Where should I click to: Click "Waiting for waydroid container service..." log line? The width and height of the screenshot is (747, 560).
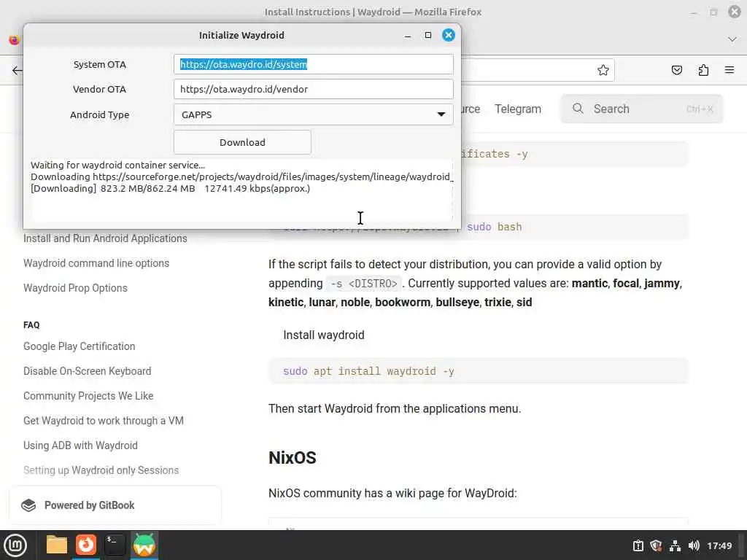point(117,166)
